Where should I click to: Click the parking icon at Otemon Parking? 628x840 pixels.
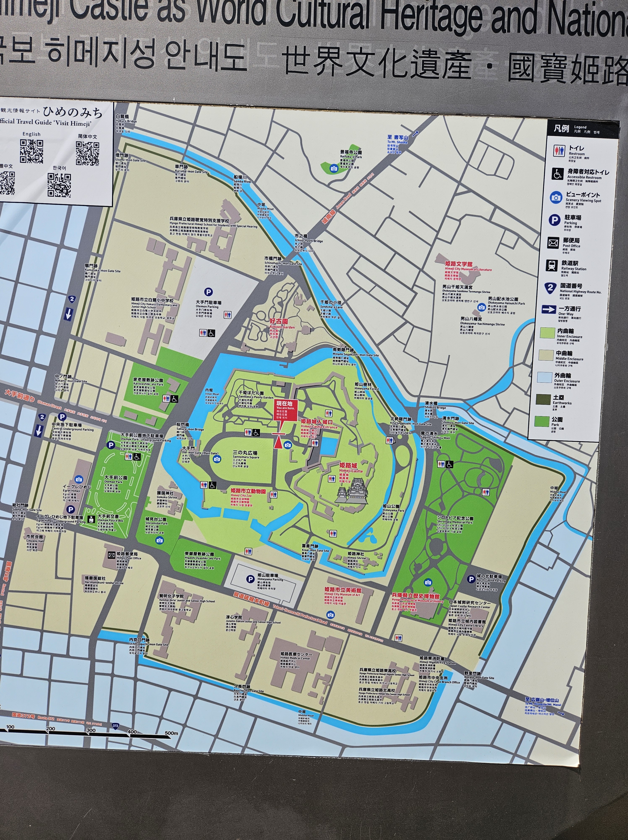click(208, 292)
